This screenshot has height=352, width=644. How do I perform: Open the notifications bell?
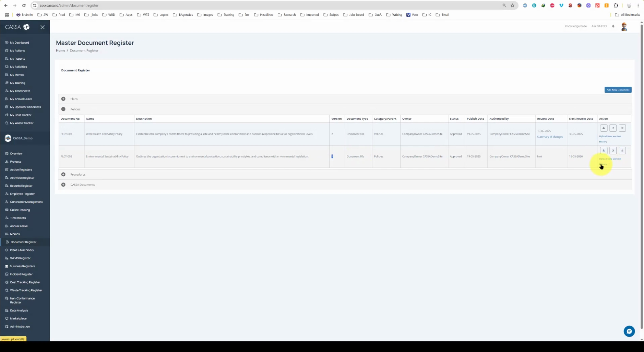[613, 26]
